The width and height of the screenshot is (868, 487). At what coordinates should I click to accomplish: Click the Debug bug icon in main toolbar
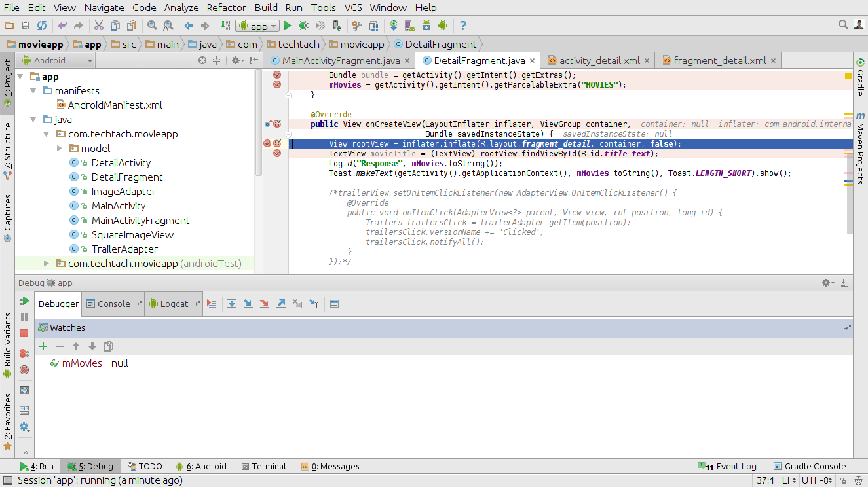303,26
